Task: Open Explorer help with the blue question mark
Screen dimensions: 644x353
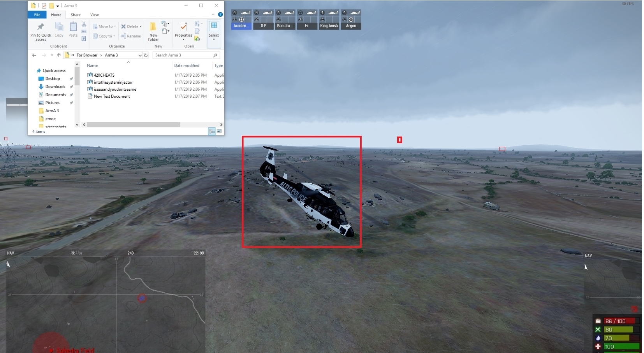Action: click(220, 14)
